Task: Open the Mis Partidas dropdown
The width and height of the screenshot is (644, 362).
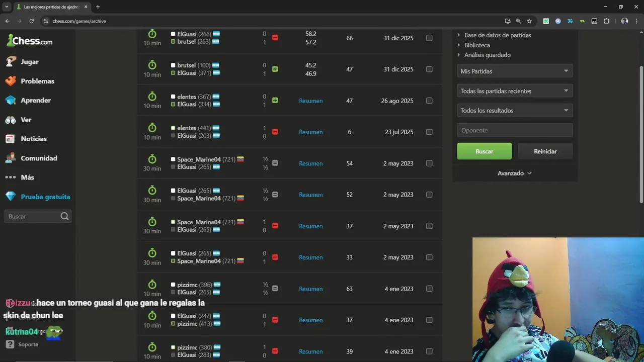Action: (x=515, y=71)
